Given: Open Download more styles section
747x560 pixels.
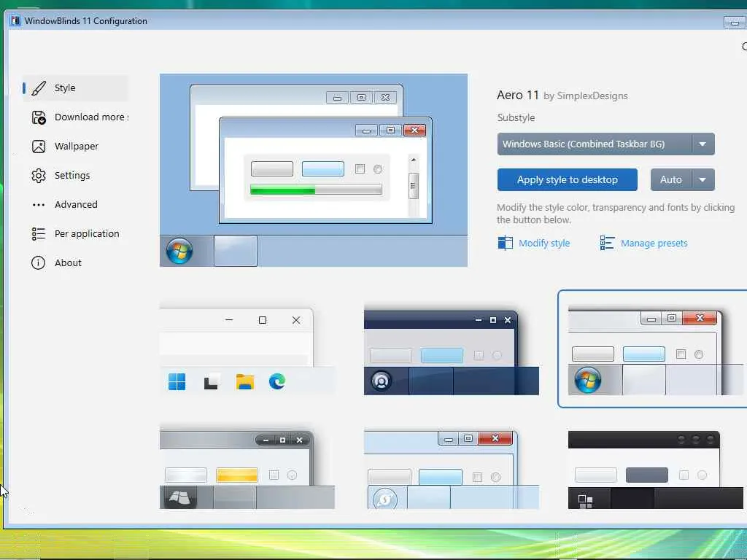Looking at the screenshot, I should tap(76, 117).
